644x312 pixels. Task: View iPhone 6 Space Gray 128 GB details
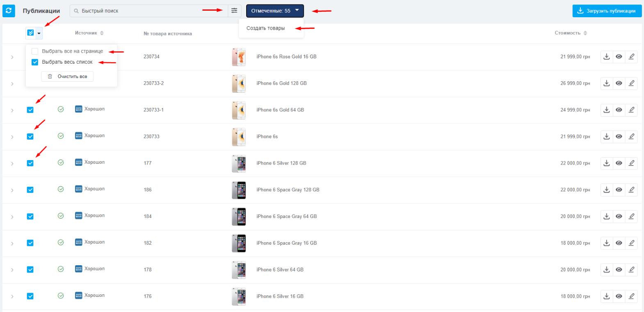(619, 190)
